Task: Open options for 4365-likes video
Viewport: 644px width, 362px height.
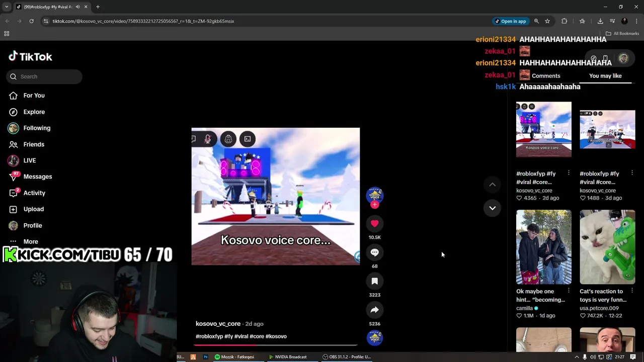Action: (x=569, y=173)
